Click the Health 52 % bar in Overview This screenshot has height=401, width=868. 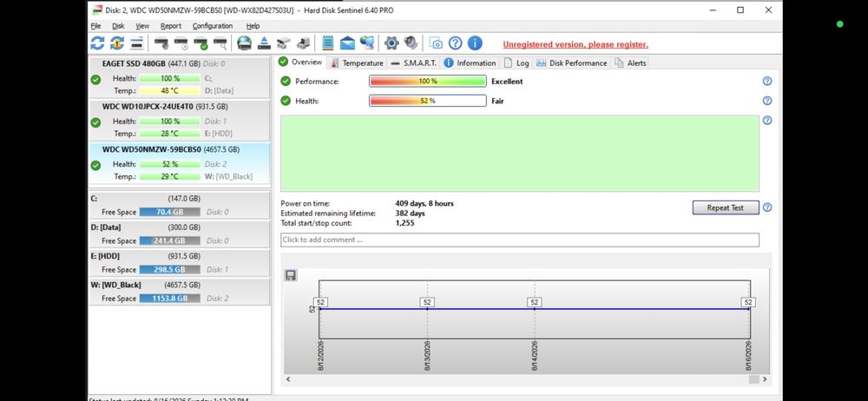[428, 101]
